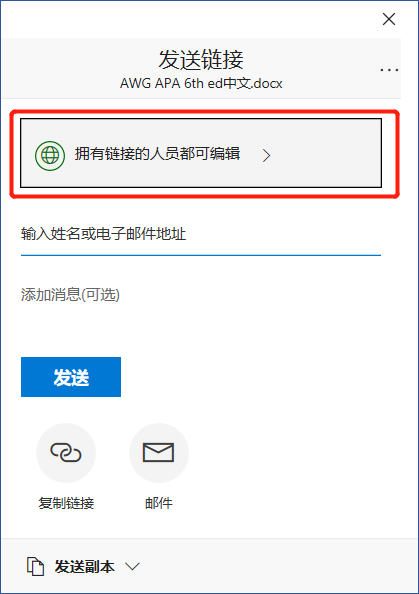Open the three-dots more options menu
This screenshot has width=419, height=594.
coord(389,70)
